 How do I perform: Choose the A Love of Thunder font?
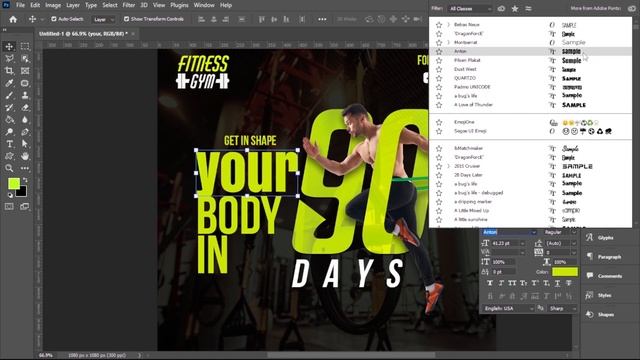tap(531, 105)
